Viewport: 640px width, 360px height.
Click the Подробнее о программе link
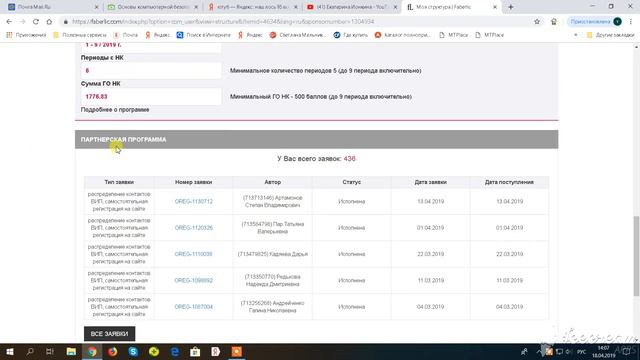[x=115, y=110]
